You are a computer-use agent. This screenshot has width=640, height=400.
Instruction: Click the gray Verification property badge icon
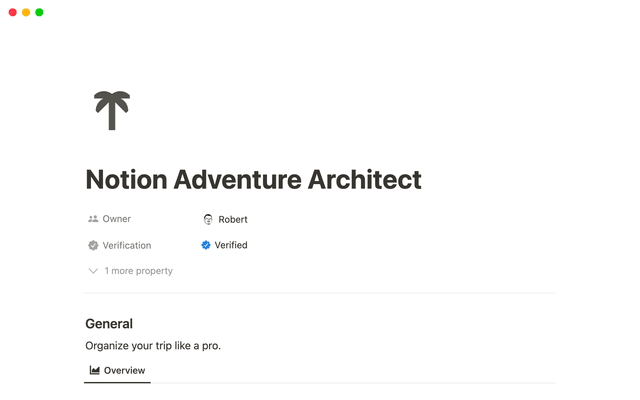[93, 245]
